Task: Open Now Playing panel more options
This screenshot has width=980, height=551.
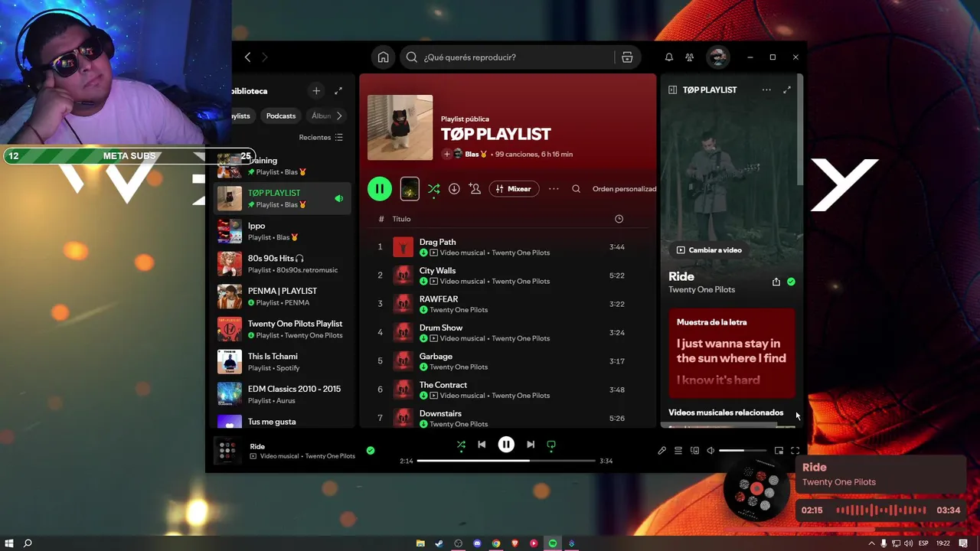Action: tap(766, 90)
